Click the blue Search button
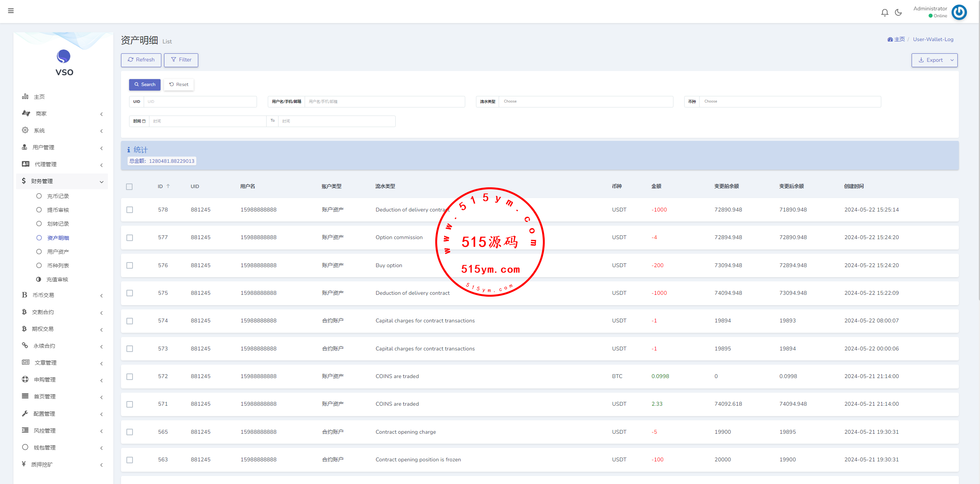Screen dimensions: 980x484 tap(144, 84)
